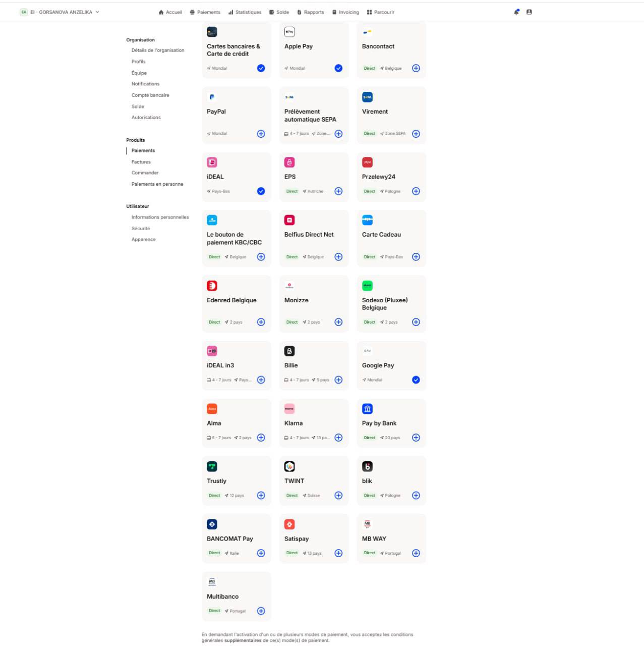Image resolution: width=644 pixels, height=646 pixels.
Task: Click the MB WAY logo icon
Action: (367, 524)
